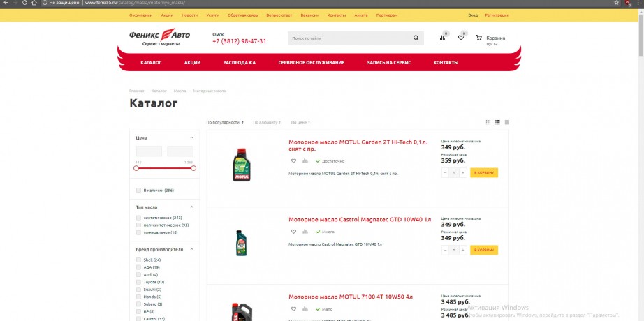Collapse the 'Тип масла' filter section
The height and width of the screenshot is (321, 644).
(x=192, y=207)
